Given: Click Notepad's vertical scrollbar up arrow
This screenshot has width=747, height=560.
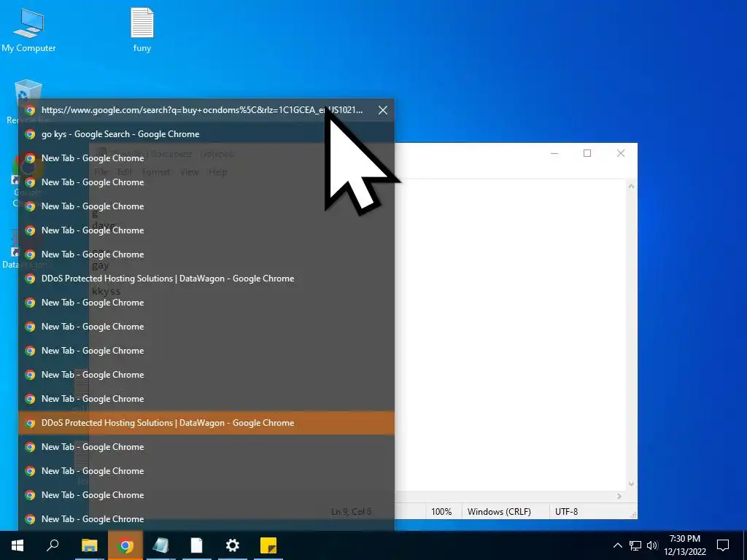Looking at the screenshot, I should coord(631,186).
